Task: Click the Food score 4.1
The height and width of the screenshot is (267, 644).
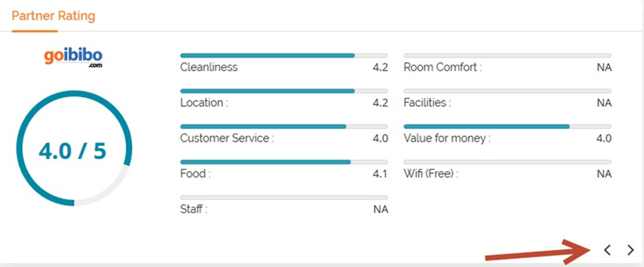Action: [x=379, y=174]
